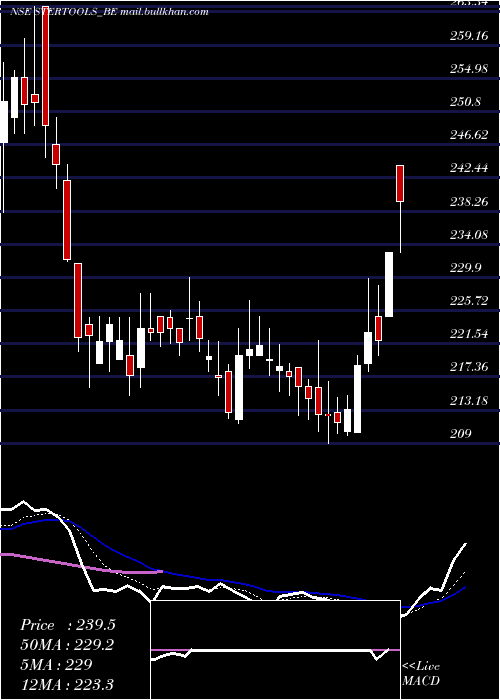Click the 217.36 price axis label
This screenshot has width=500, height=700.
[x=469, y=367]
